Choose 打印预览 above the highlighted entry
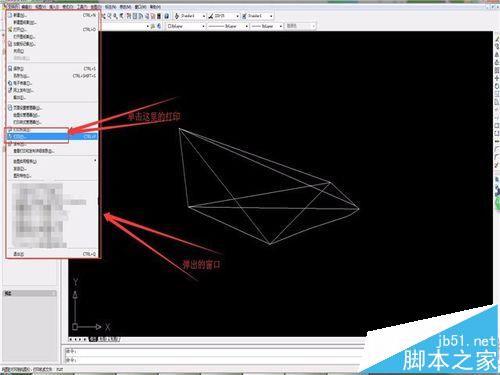 click(52, 129)
